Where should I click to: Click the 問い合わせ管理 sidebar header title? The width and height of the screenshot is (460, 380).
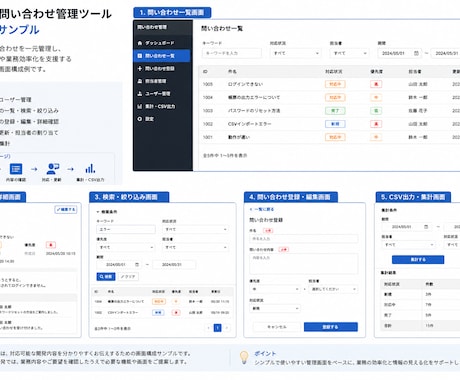[x=152, y=27]
